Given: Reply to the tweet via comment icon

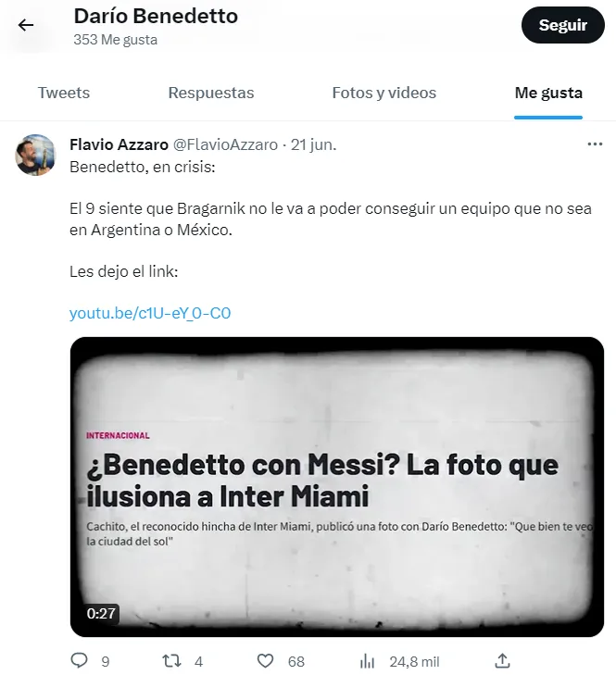Looking at the screenshot, I should click(80, 660).
